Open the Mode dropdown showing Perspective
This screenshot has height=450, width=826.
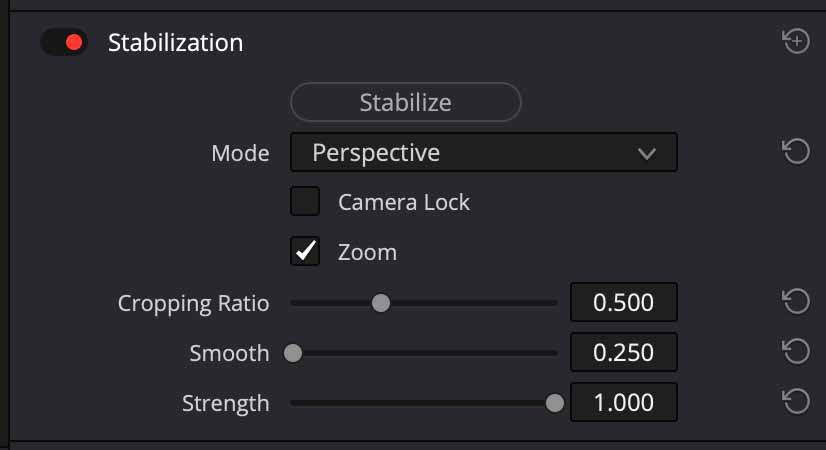(483, 153)
